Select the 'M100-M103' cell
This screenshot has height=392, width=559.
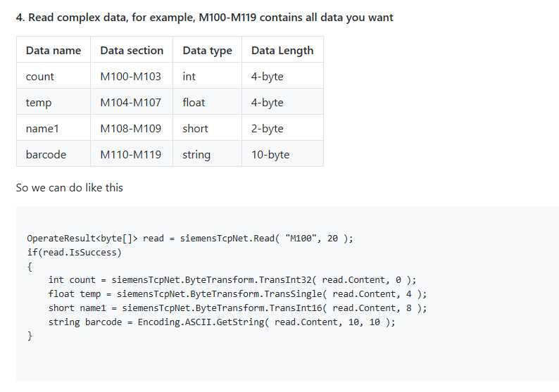point(132,76)
